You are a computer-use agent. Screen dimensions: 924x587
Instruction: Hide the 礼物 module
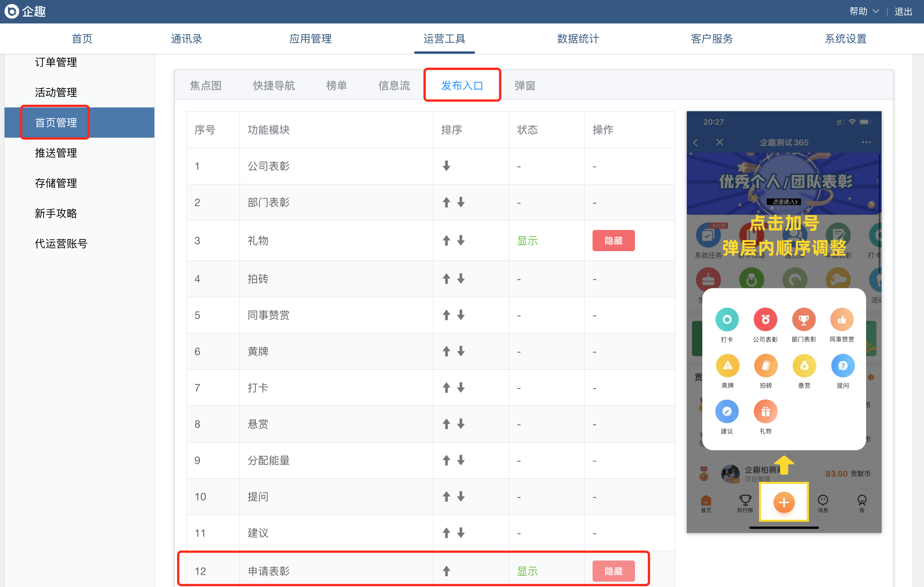pyautogui.click(x=613, y=241)
